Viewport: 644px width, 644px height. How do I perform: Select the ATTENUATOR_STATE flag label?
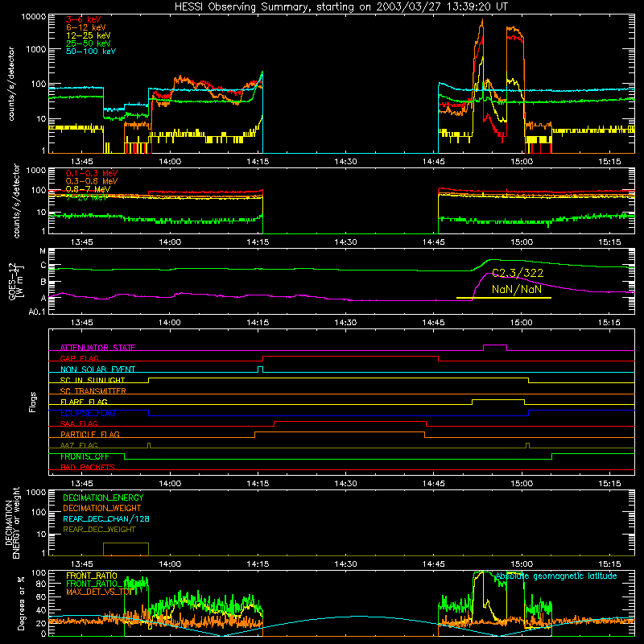(97, 348)
